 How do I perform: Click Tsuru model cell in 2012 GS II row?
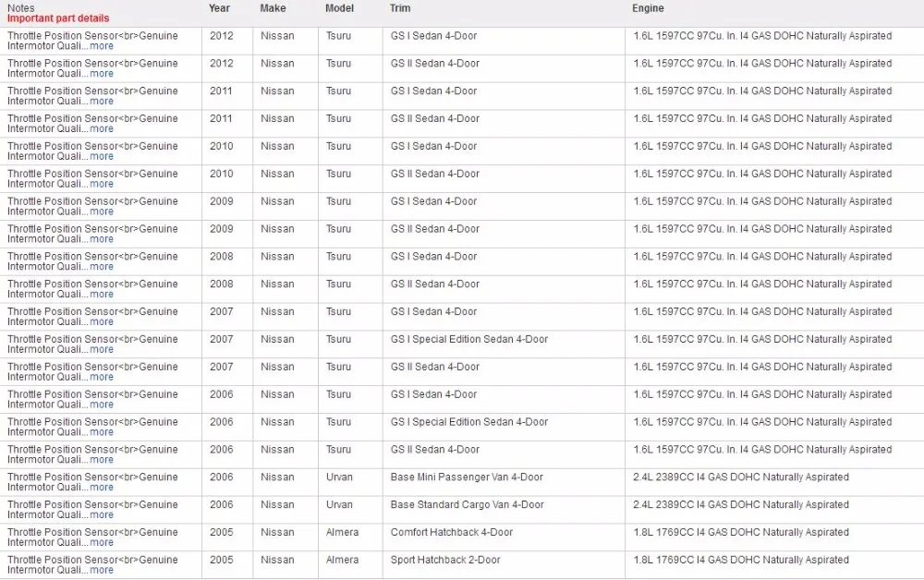(x=339, y=64)
